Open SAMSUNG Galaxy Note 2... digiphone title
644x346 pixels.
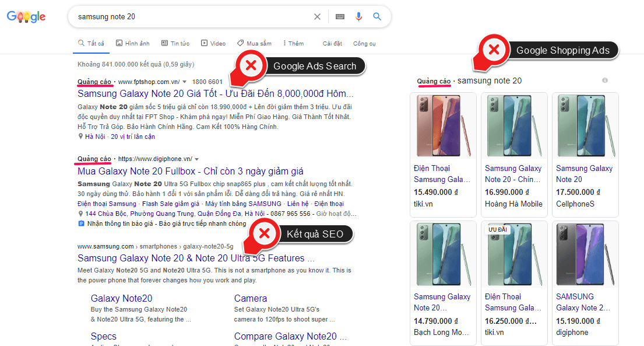[x=583, y=302]
